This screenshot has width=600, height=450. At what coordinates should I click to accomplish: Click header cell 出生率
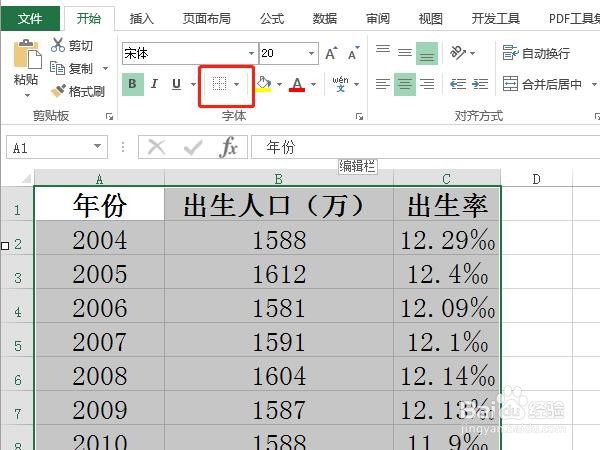pyautogui.click(x=447, y=204)
